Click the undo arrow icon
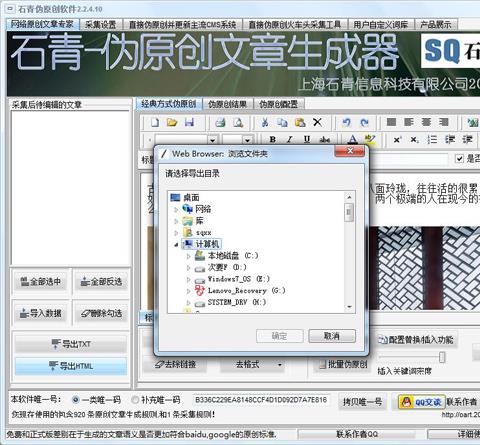This screenshot has height=445, width=480. point(347,122)
